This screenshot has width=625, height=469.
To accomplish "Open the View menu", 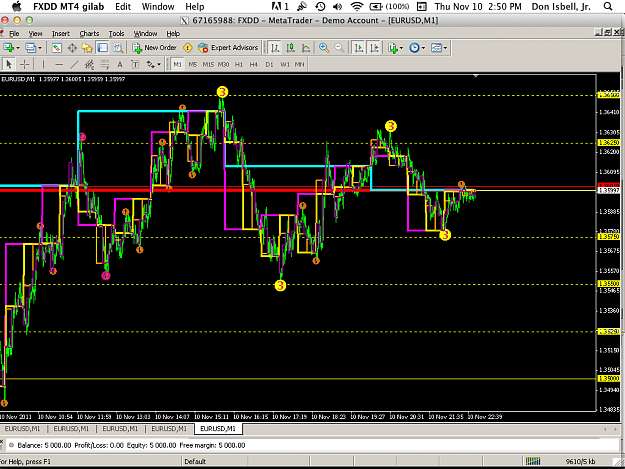I will point(35,33).
